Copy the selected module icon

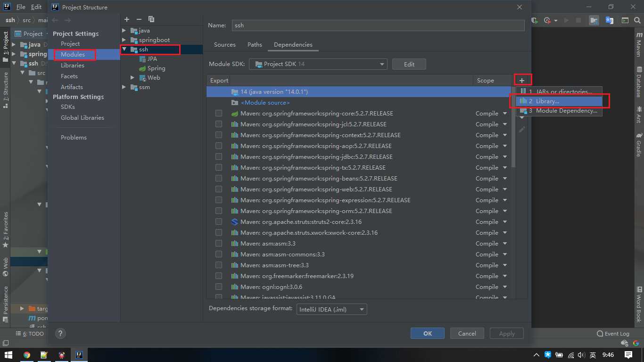coord(151,19)
